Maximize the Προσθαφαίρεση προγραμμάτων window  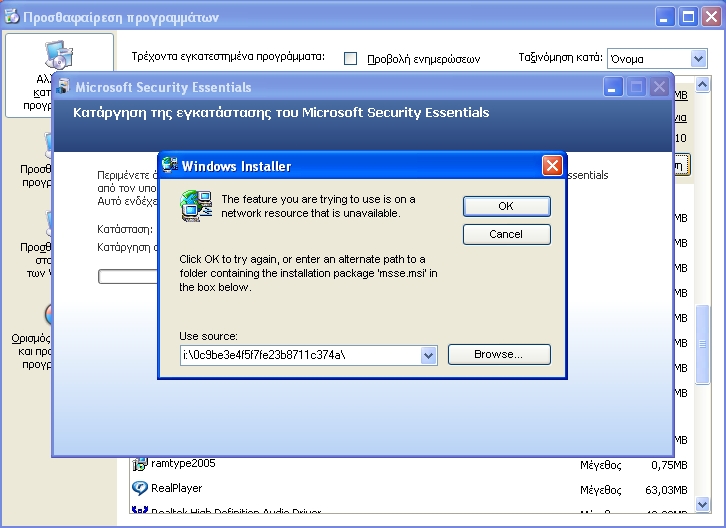[x=688, y=17]
